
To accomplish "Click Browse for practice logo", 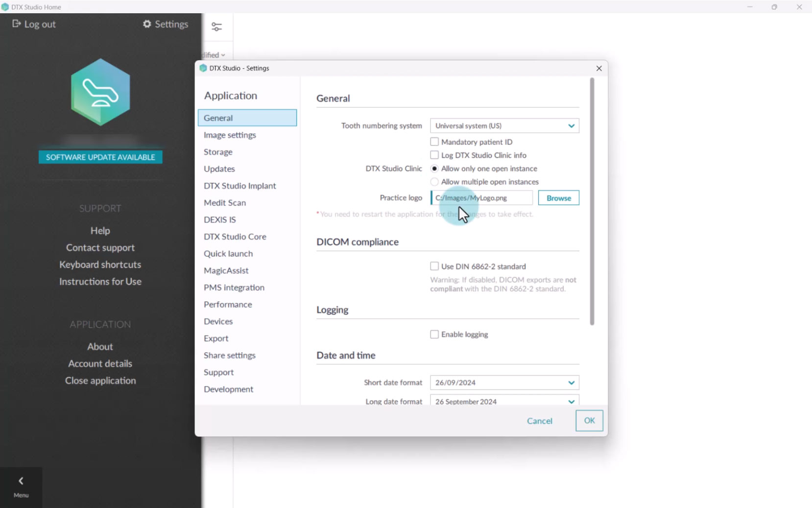I will (558, 198).
